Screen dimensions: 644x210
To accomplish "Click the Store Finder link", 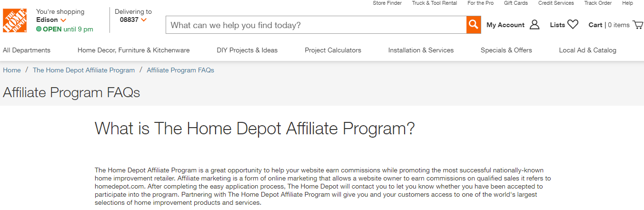I will pos(387,3).
